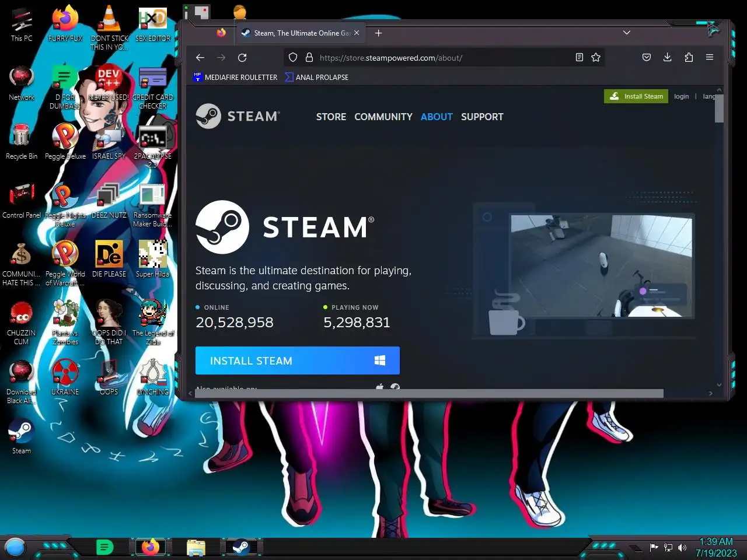Viewport: 747px width, 560px height.
Task: Open the extensions puzzle-piece icon
Action: click(689, 57)
